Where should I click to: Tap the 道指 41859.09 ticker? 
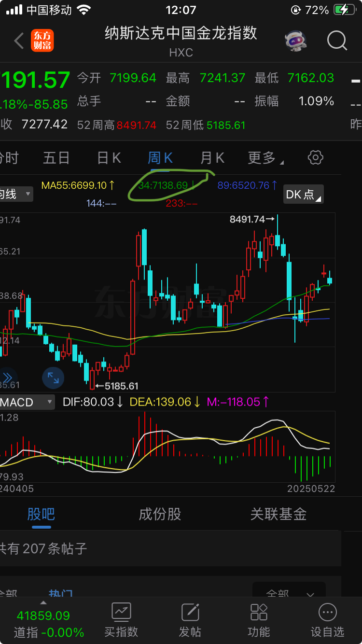coord(48,624)
